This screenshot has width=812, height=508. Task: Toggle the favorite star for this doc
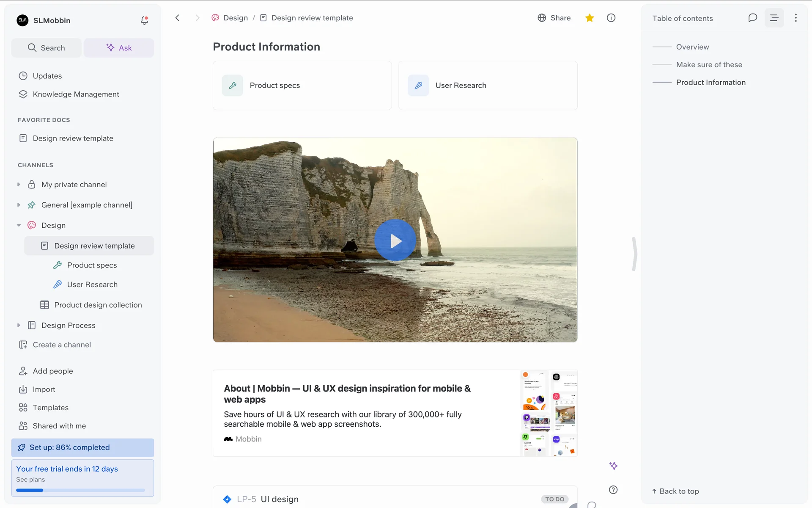pyautogui.click(x=590, y=18)
